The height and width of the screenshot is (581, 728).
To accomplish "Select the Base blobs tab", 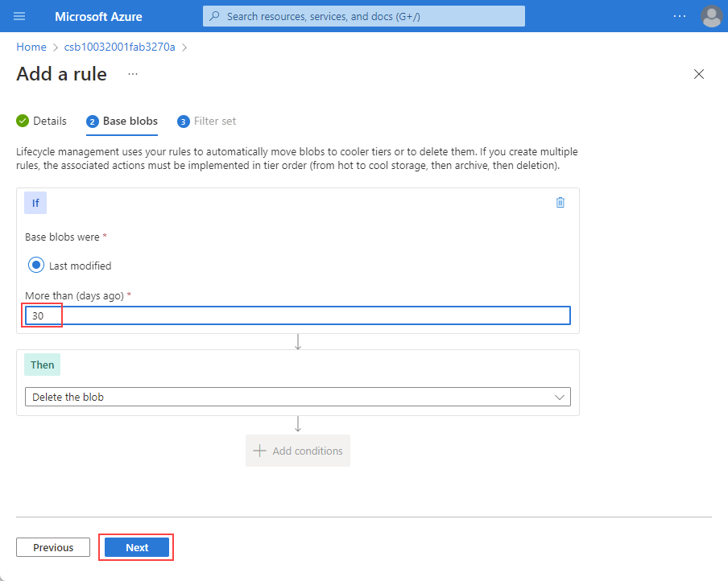I will pos(130,121).
